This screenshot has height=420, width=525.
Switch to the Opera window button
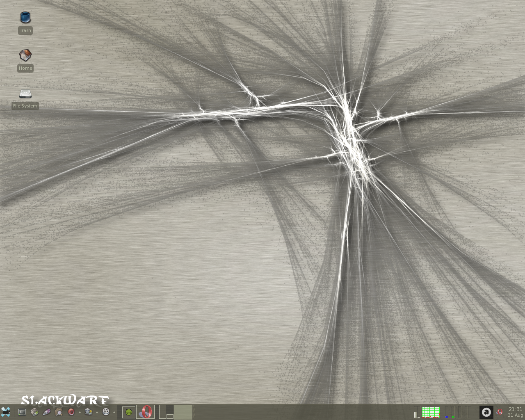tap(146, 412)
